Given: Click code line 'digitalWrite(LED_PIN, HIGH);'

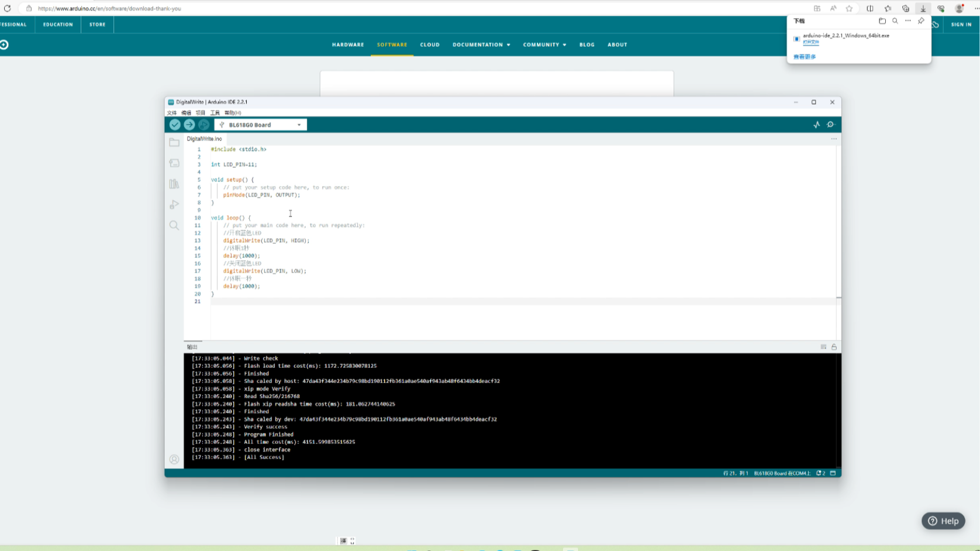Looking at the screenshot, I should (x=266, y=240).
